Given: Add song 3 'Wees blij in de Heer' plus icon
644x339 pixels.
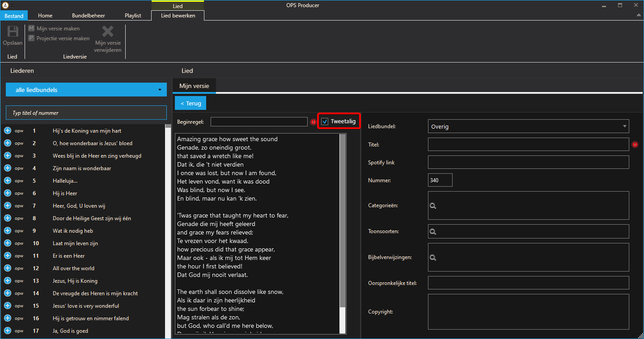Looking at the screenshot, I should 8,156.
